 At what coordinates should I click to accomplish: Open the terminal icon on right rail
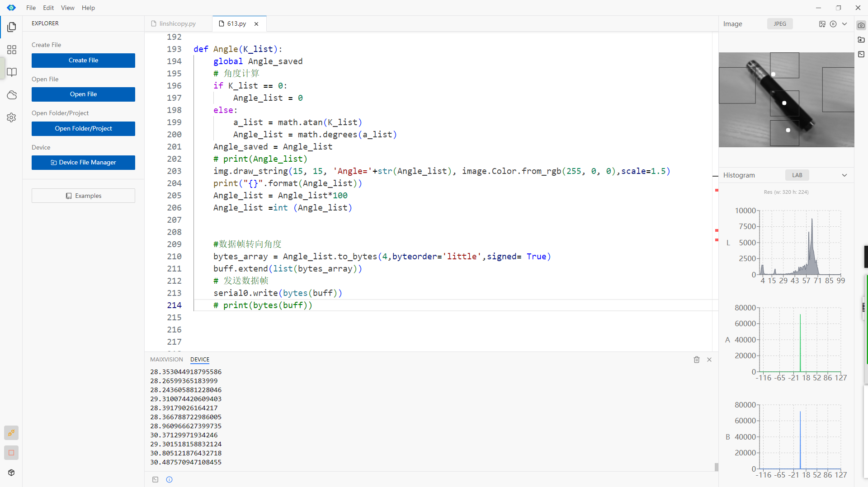coord(861,54)
